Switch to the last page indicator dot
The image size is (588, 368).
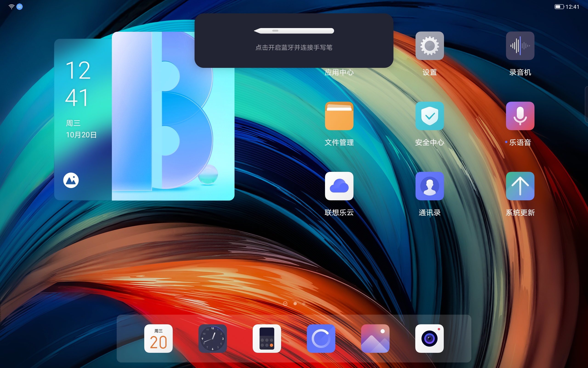[304, 304]
